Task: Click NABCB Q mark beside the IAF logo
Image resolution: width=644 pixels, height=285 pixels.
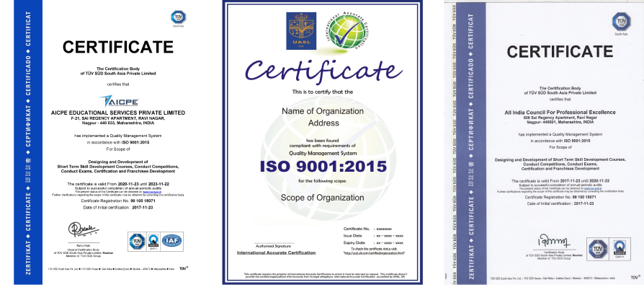Action: (x=153, y=242)
